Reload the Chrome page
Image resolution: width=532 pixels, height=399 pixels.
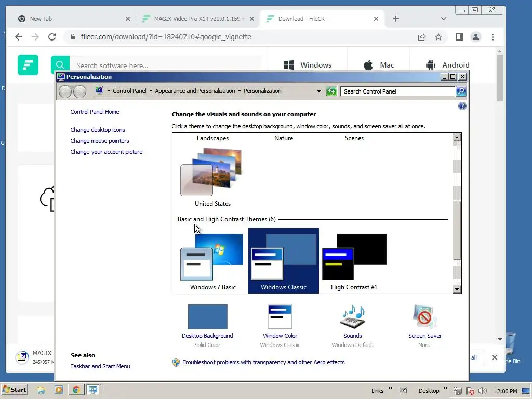(52, 37)
